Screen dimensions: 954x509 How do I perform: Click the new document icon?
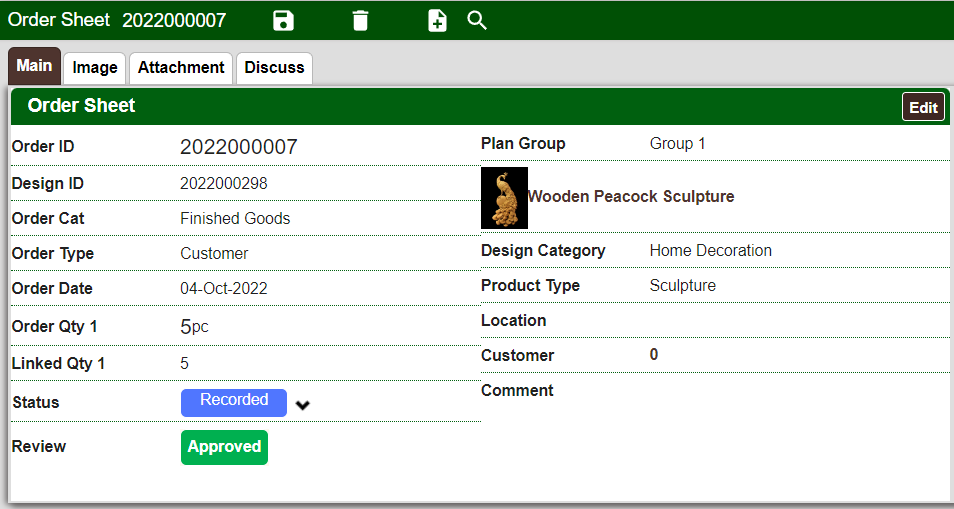[x=437, y=21]
